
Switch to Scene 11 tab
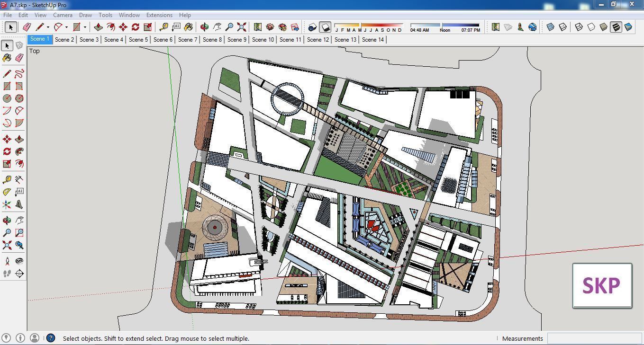point(290,40)
